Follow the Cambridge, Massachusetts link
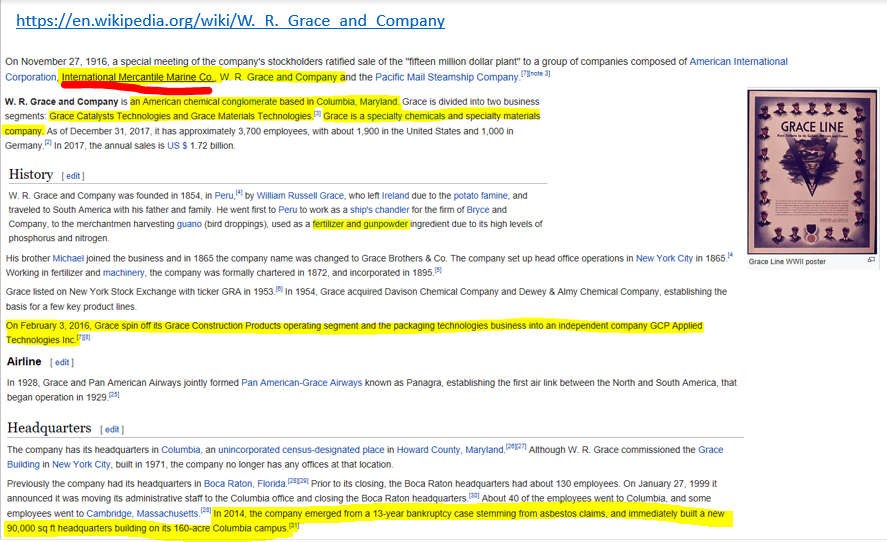Viewport: 887px width, 542px height. tap(143, 513)
